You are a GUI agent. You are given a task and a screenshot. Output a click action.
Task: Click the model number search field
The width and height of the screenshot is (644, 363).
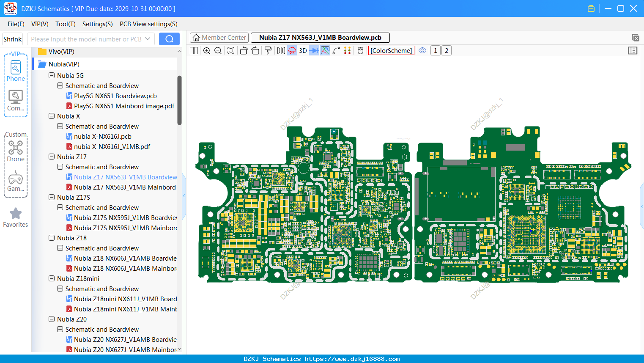86,39
